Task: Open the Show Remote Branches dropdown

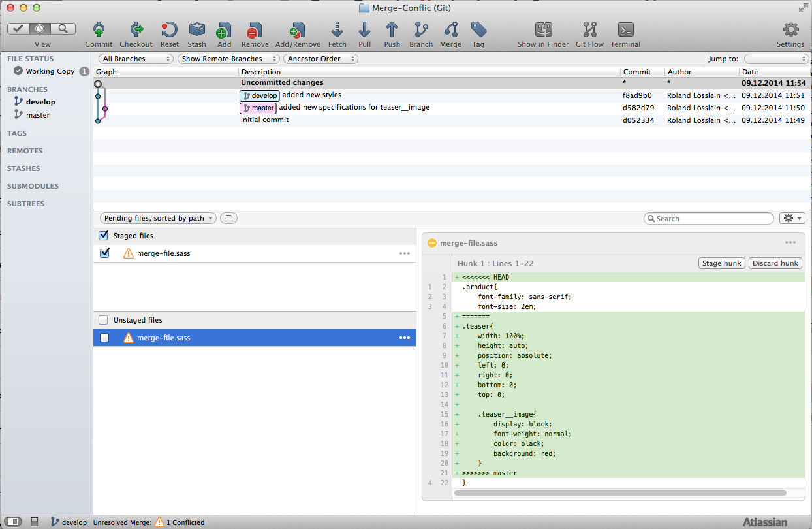Action: click(x=228, y=59)
